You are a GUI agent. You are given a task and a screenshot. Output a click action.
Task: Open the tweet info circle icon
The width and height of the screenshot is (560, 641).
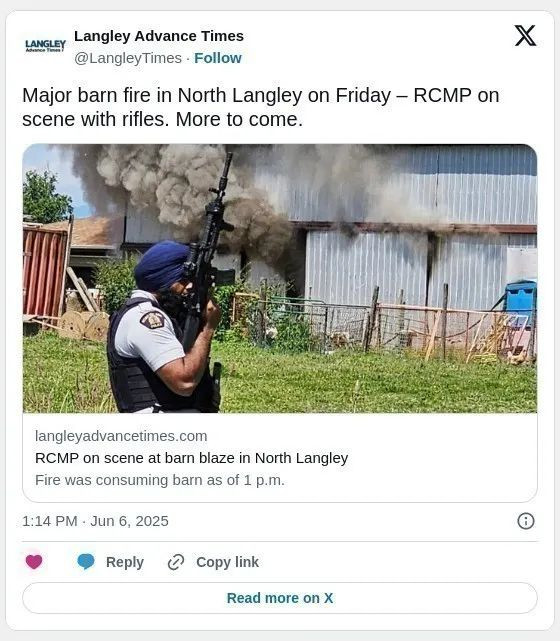[526, 521]
